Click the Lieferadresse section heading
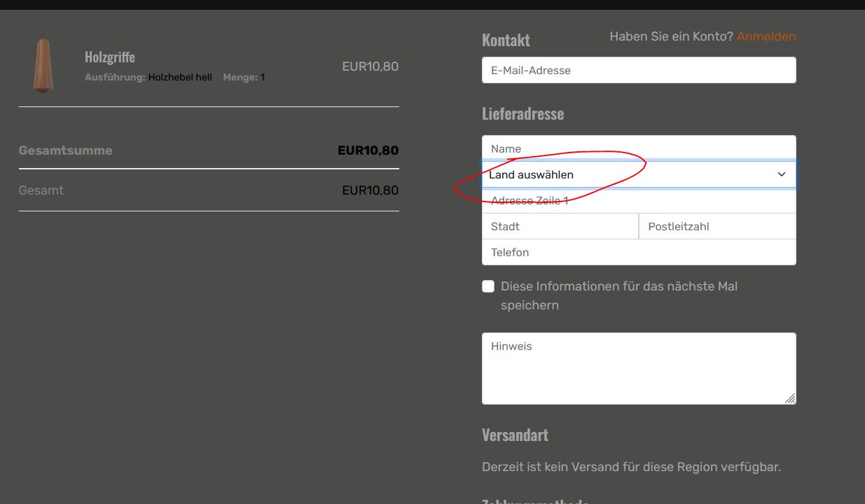This screenshot has width=865, height=504. (x=523, y=113)
